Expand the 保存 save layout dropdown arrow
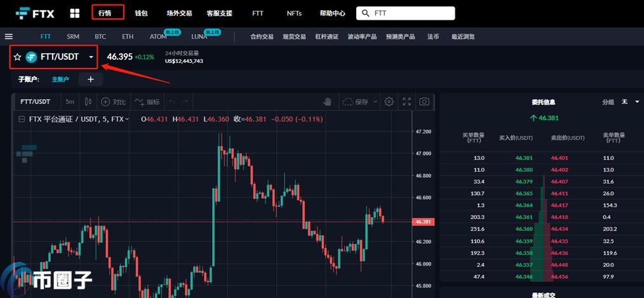 click(375, 102)
